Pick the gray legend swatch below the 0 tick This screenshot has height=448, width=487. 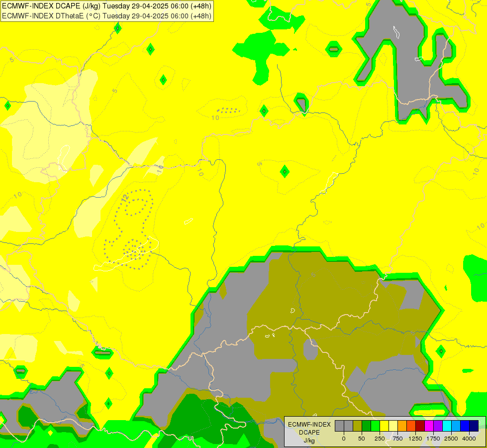point(339,426)
